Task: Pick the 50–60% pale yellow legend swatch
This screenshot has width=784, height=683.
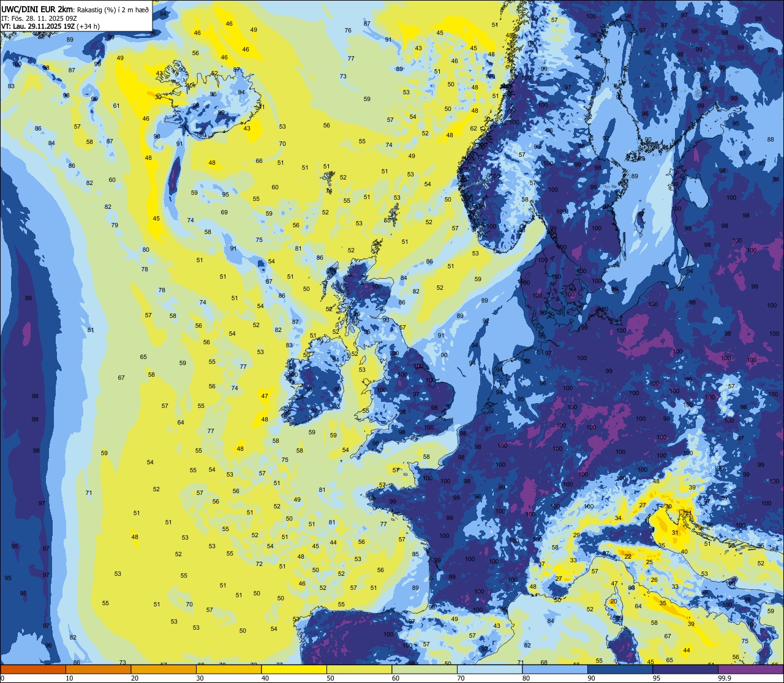Action: (x=359, y=669)
